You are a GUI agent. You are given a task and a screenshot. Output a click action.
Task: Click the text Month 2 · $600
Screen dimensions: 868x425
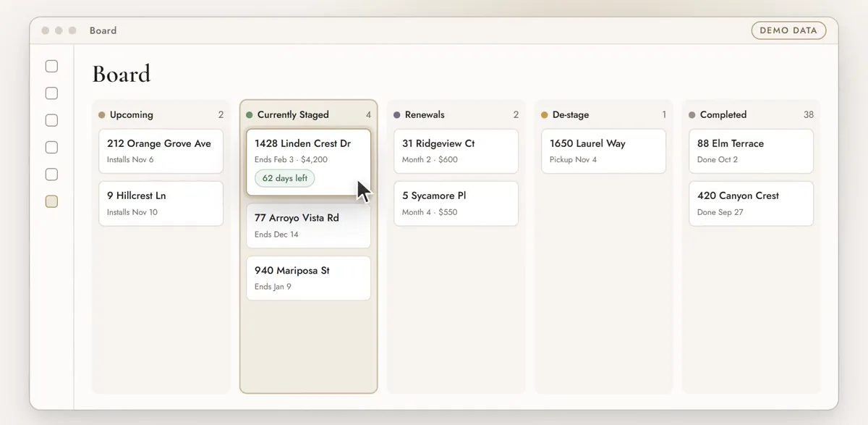(430, 159)
